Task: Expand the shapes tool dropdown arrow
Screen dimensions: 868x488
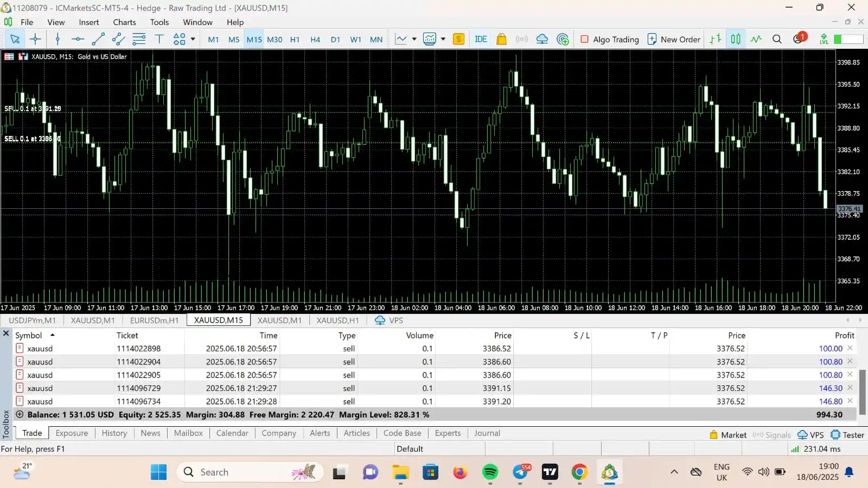Action: click(193, 39)
